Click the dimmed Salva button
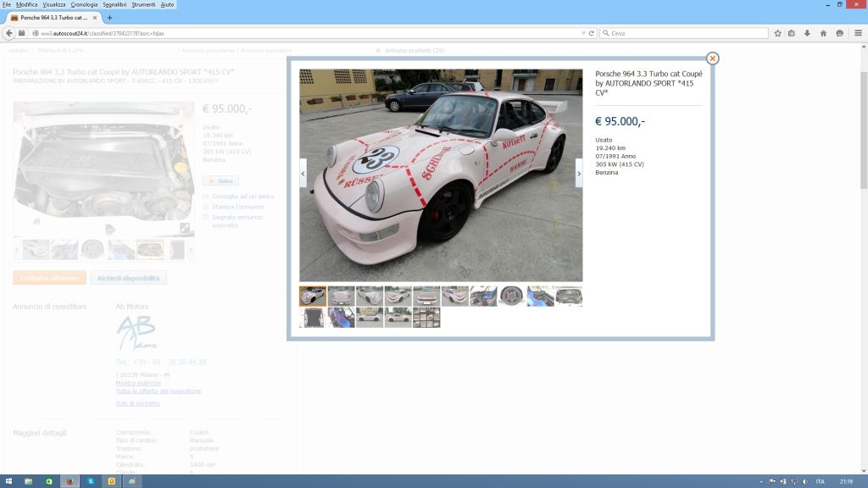 tap(221, 181)
